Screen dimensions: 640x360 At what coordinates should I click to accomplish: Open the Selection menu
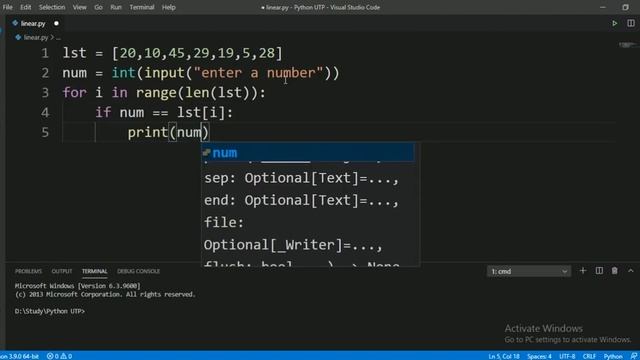click(52, 7)
